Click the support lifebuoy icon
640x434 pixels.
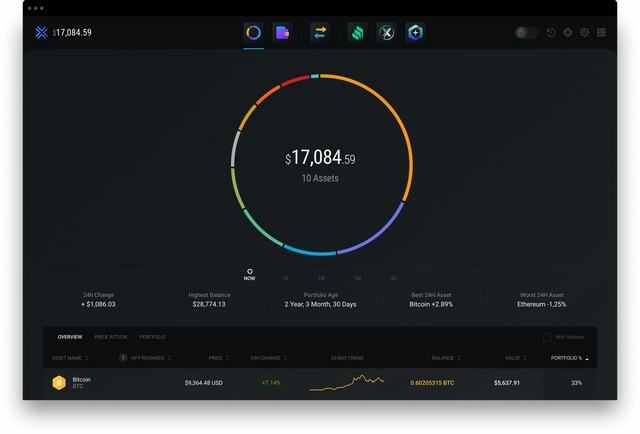coord(568,33)
